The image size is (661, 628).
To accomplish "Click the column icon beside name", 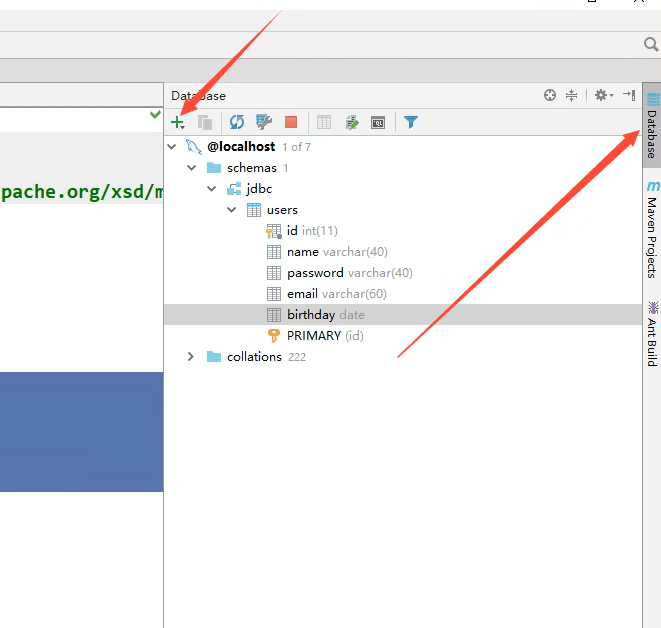I will click(274, 252).
